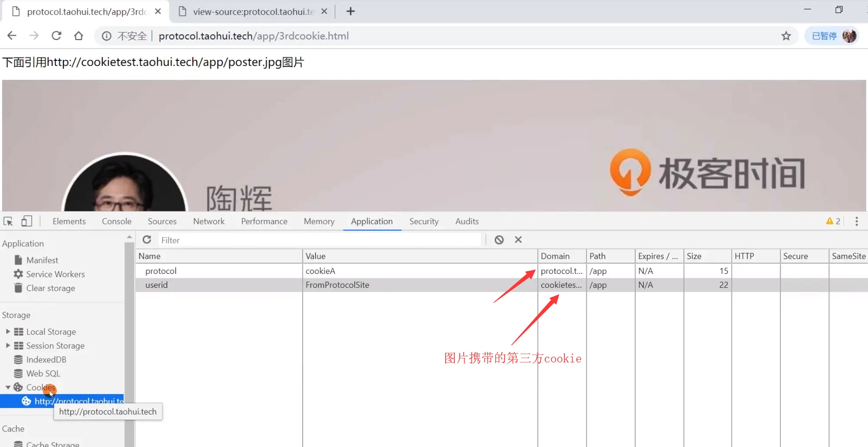Open the user profile avatar button

849,36
